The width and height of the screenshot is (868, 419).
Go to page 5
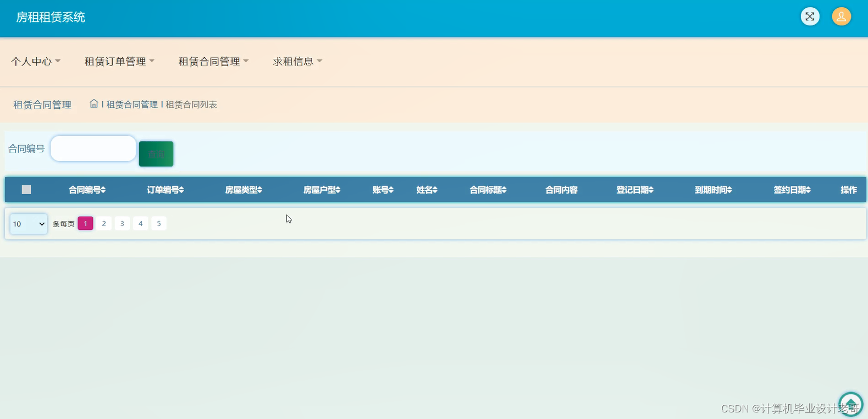pyautogui.click(x=159, y=223)
